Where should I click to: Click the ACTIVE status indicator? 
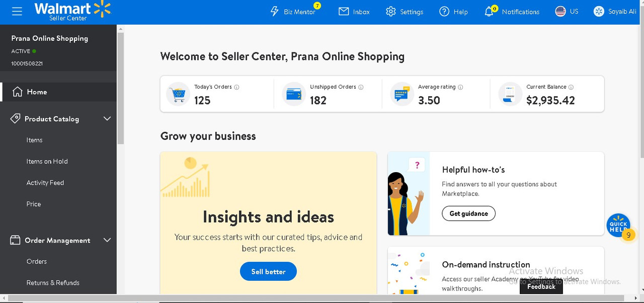tap(24, 51)
